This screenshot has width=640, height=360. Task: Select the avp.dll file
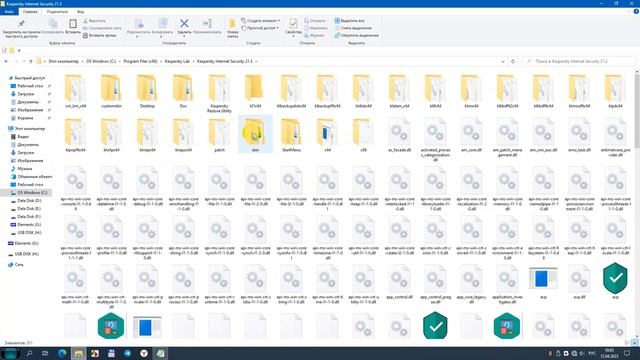pyautogui.click(x=579, y=282)
